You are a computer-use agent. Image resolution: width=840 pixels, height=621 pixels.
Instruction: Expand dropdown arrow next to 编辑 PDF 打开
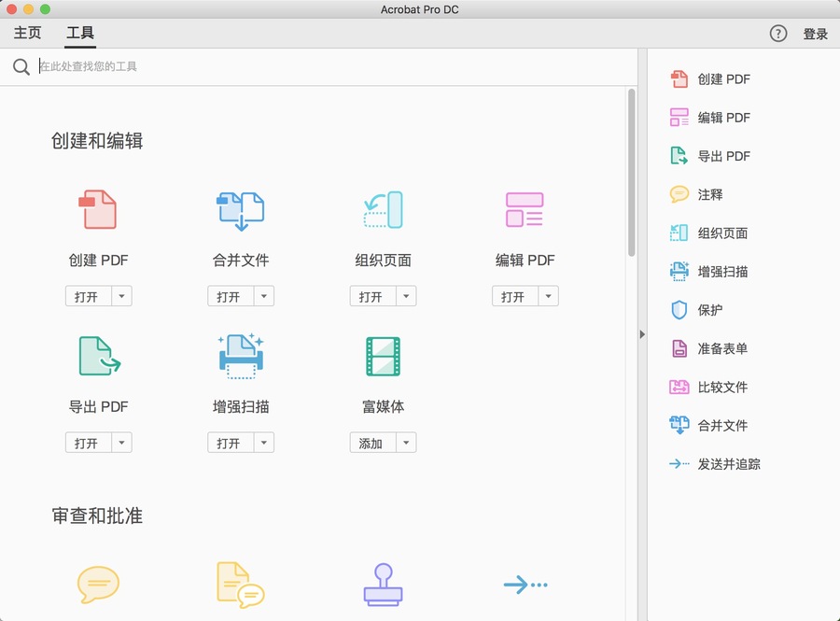pos(549,296)
